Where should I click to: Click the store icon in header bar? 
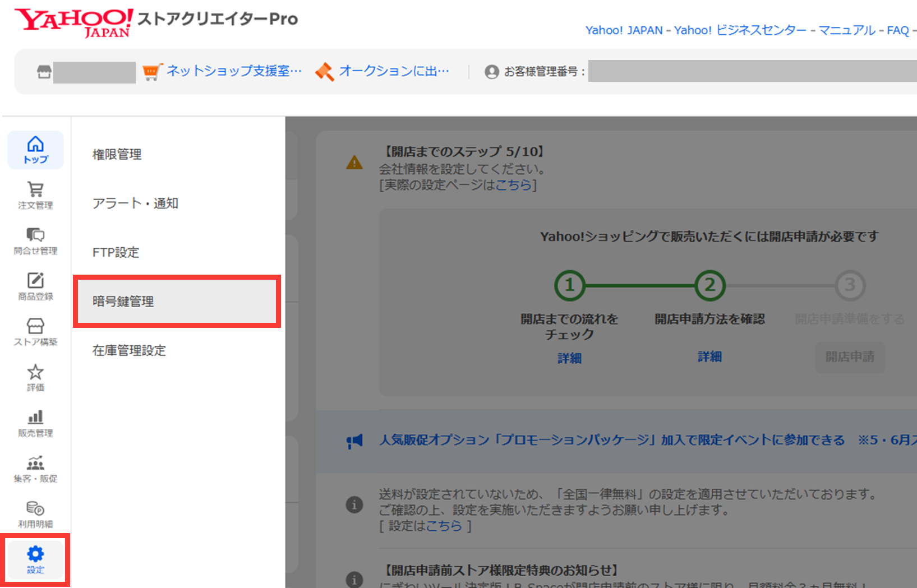click(x=44, y=72)
